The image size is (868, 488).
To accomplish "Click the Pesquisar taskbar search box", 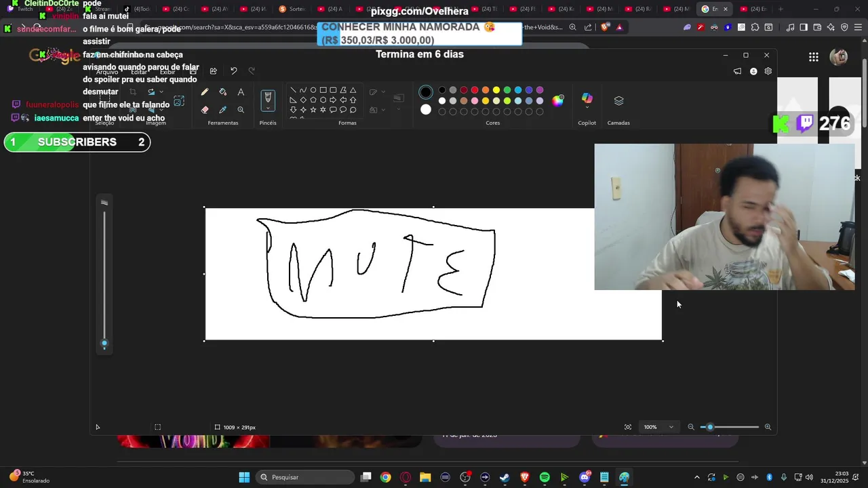I will [305, 477].
